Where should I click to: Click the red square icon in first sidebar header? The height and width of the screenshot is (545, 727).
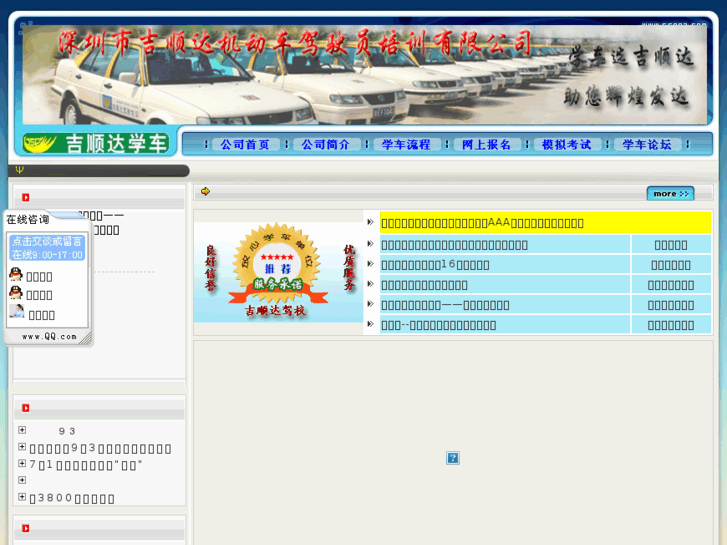point(26,198)
